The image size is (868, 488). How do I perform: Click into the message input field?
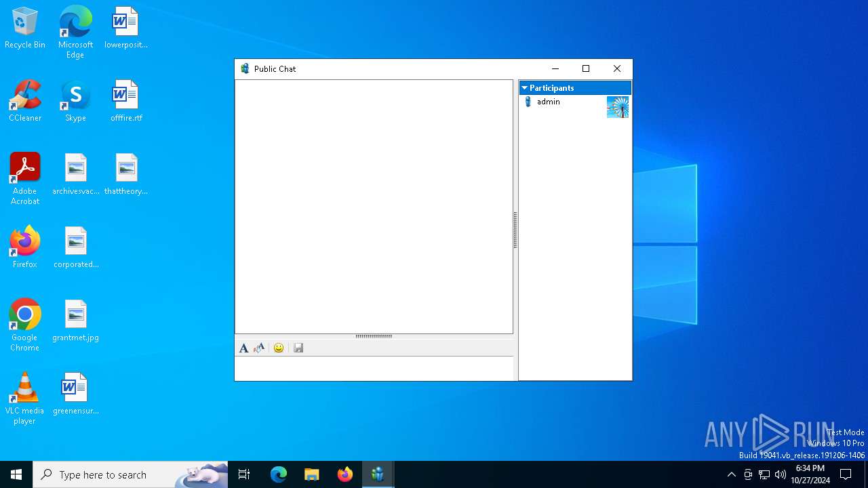click(374, 369)
